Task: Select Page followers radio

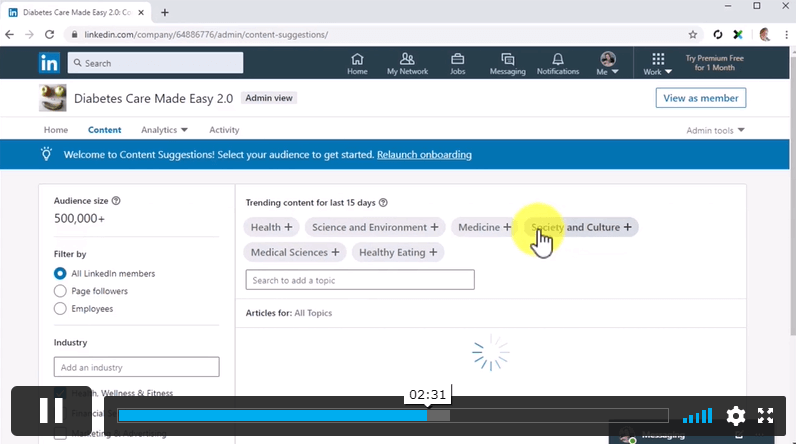Action: coord(60,291)
